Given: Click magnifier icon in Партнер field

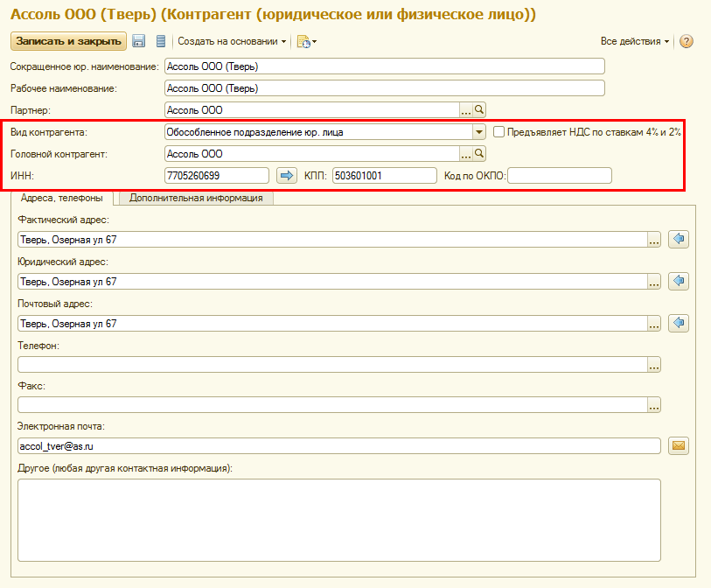Looking at the screenshot, I should [x=479, y=109].
